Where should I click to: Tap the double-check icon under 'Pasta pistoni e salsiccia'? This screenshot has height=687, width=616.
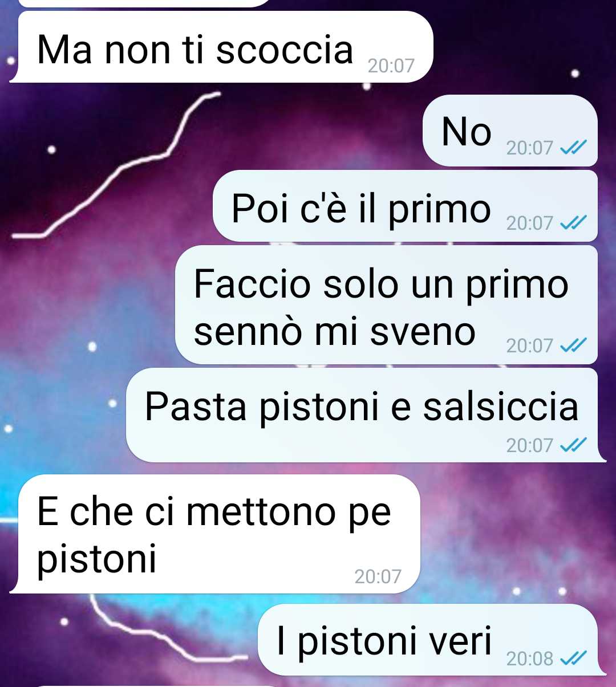[573, 445]
